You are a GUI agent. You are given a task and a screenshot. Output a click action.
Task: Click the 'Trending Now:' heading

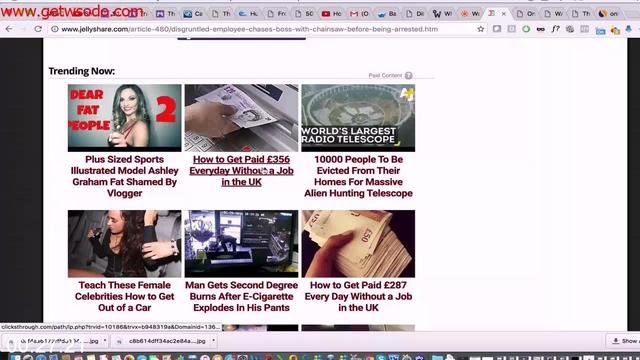(x=82, y=71)
